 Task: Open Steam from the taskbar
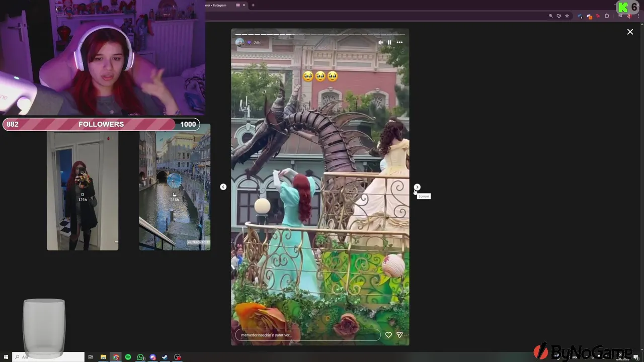[165, 357]
